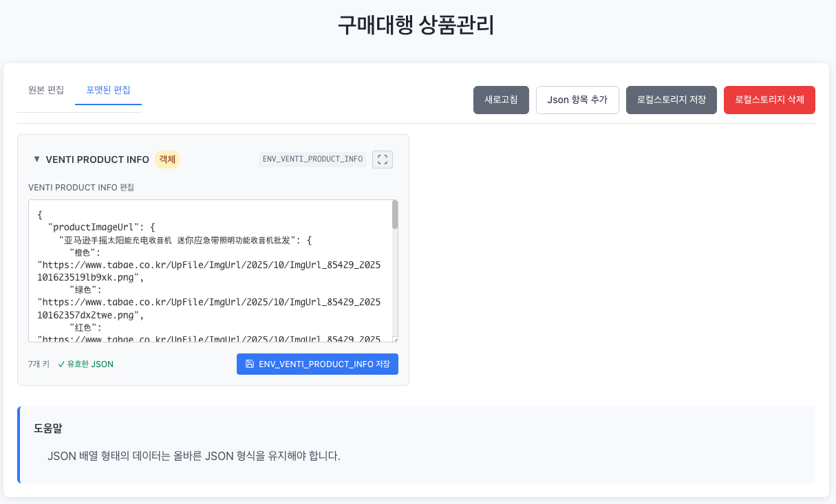Collapse the VENTI PRODUCT INFO section

coord(36,160)
